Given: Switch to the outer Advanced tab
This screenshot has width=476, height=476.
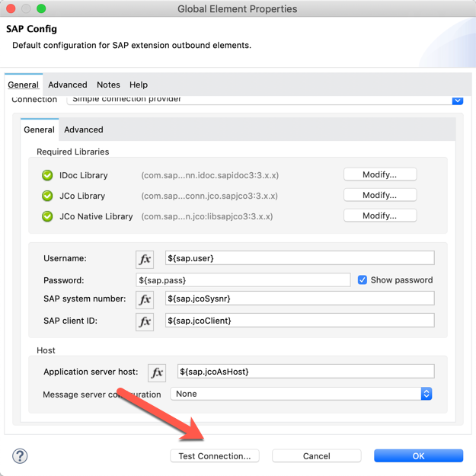Looking at the screenshot, I should (x=67, y=85).
